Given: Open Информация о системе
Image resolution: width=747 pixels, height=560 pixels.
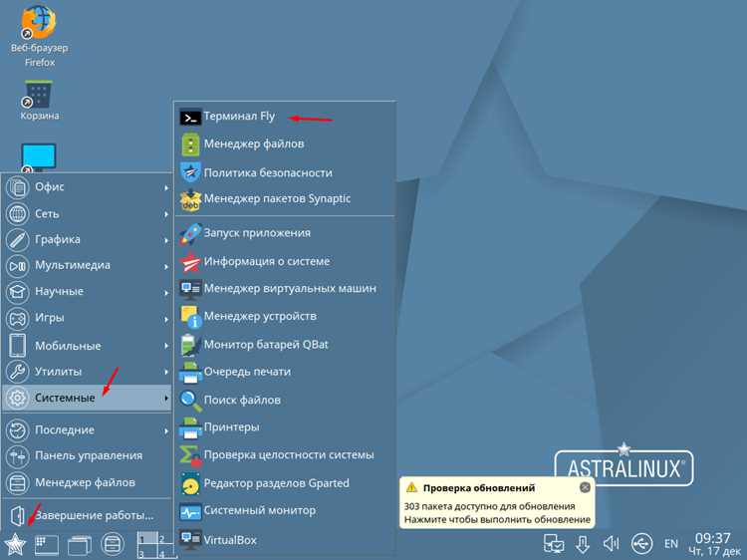Looking at the screenshot, I should [x=286, y=261].
